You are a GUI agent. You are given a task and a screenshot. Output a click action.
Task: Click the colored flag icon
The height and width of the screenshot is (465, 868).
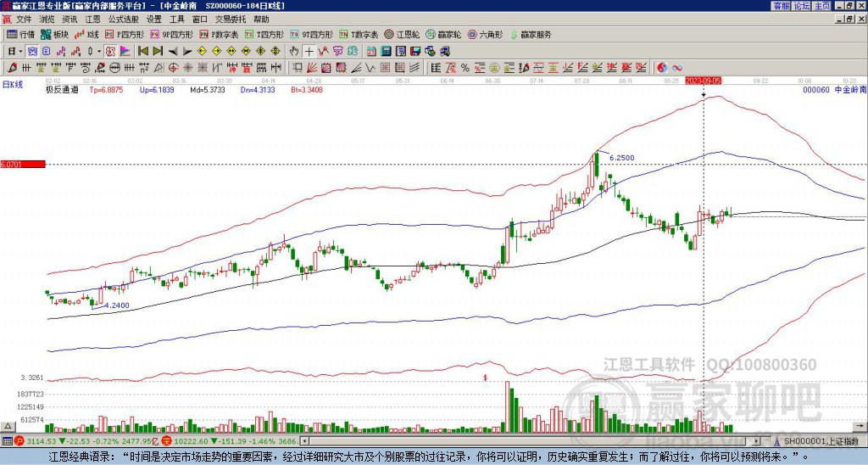[x=125, y=51]
